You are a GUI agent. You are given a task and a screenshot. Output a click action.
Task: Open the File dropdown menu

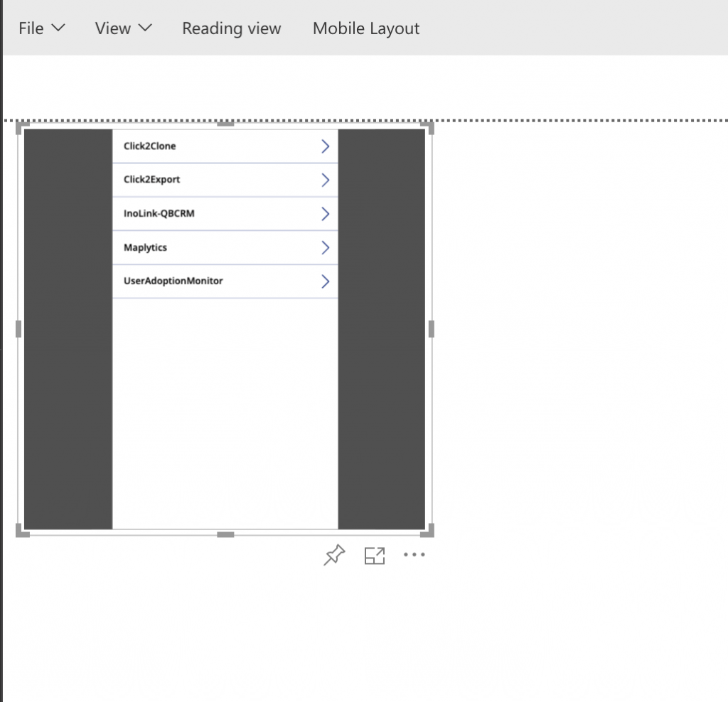tap(41, 28)
